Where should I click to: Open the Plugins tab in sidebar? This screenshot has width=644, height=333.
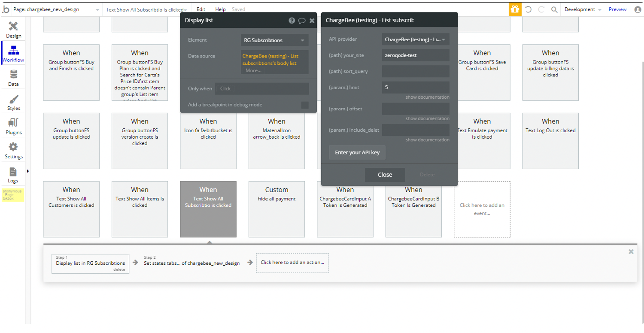click(x=13, y=126)
